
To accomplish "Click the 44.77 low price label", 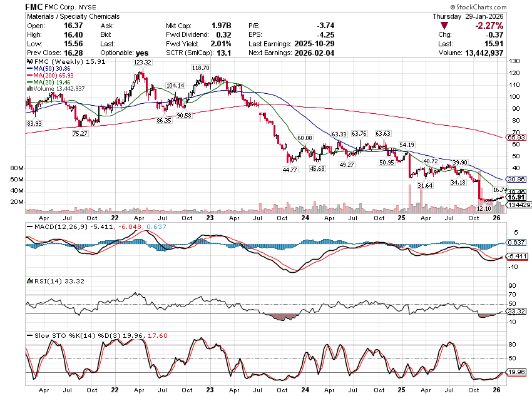I will [x=289, y=169].
